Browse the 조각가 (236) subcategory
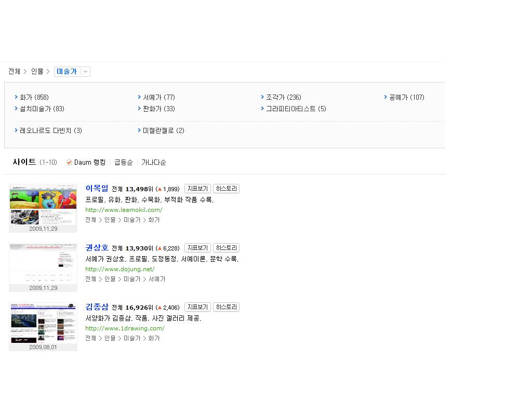Image resolution: width=532 pixels, height=399 pixels. coord(283,98)
